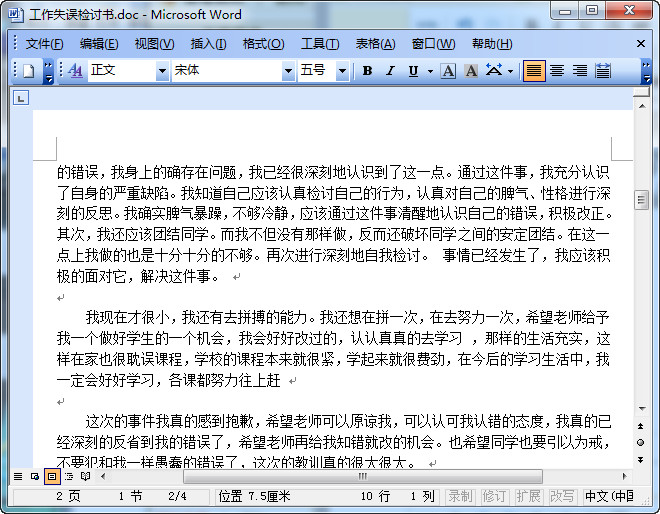This screenshot has width=660, height=514.
Task: Click horizontal scrollbar right arrow
Action: 625,477
